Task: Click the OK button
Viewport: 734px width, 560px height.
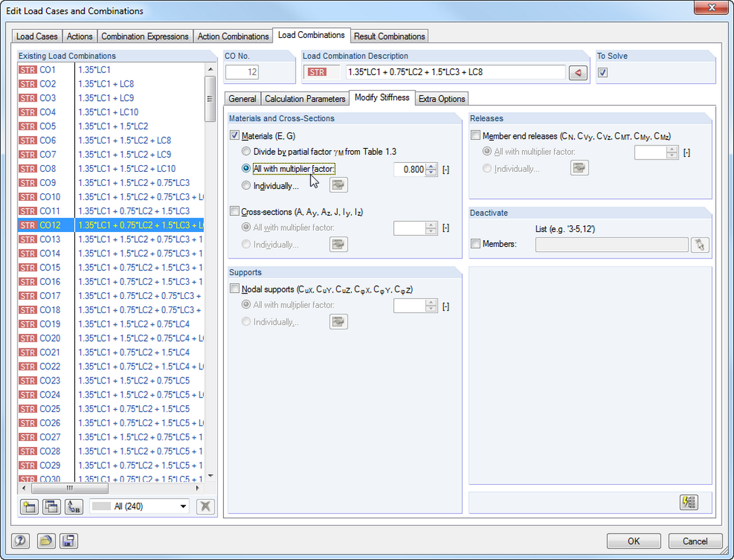Action: (x=634, y=541)
